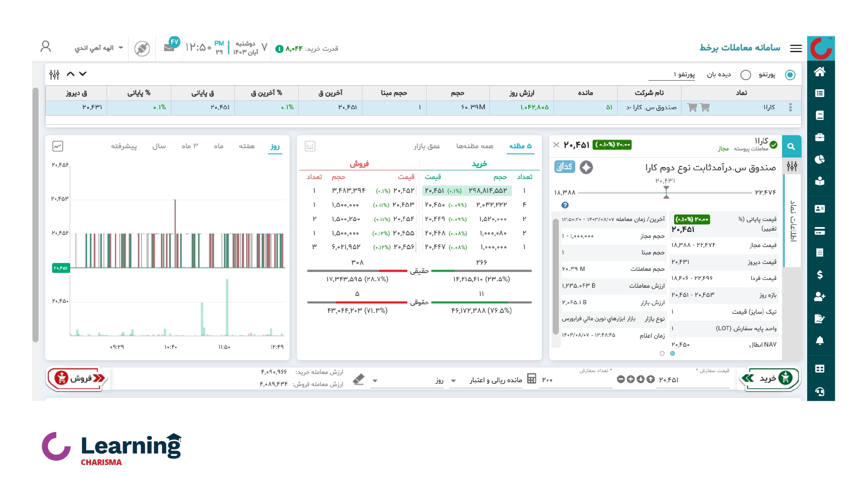Select the هفته chart range tab
The image size is (867, 504).
coord(247,146)
